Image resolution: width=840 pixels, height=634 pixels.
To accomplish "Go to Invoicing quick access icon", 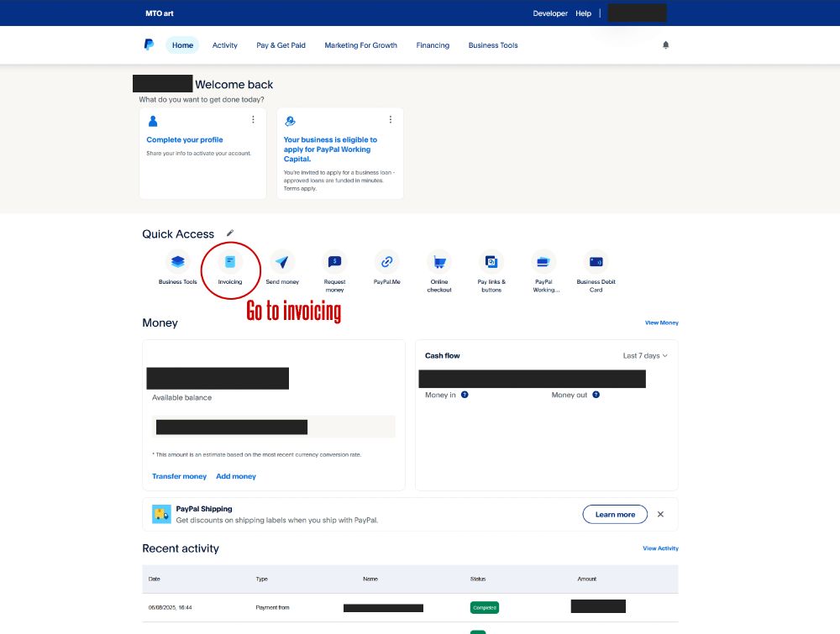I will [230, 262].
